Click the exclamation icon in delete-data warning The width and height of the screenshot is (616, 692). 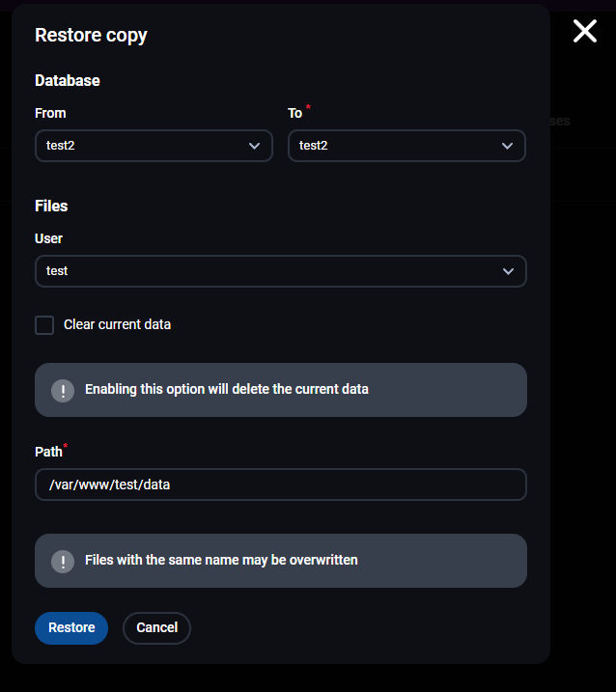point(63,390)
